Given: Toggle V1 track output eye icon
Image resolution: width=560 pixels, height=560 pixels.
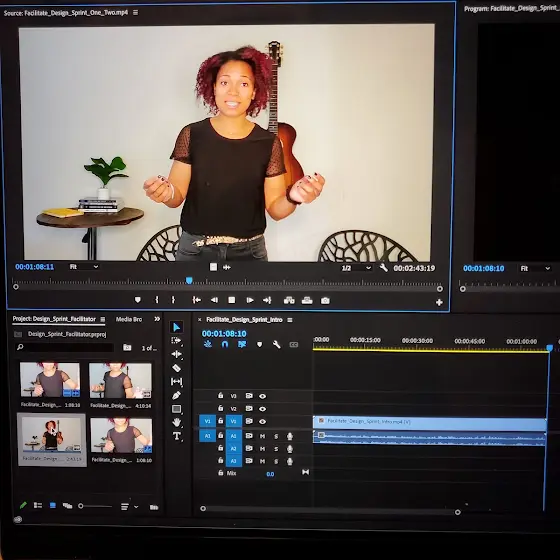Looking at the screenshot, I should coord(262,421).
